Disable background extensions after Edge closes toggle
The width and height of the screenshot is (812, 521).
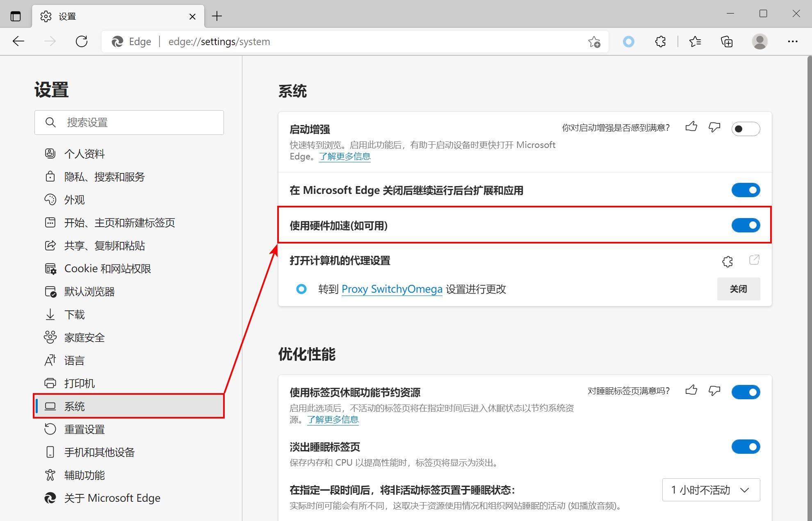click(746, 190)
